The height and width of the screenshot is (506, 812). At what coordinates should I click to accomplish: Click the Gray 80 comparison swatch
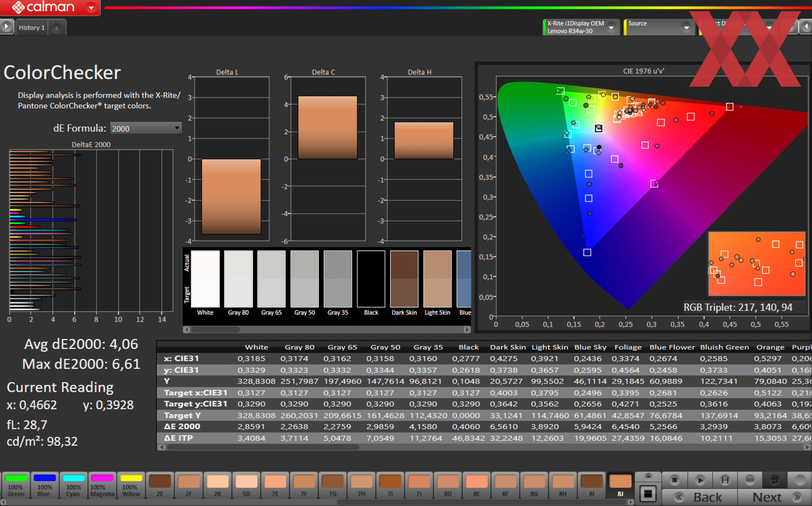tap(239, 279)
